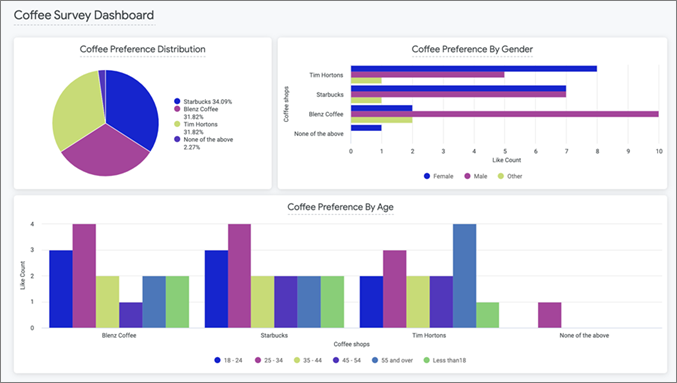The height and width of the screenshot is (383, 677).
Task: Toggle the None of the above 2.27% legend marker
Action: tap(177, 139)
